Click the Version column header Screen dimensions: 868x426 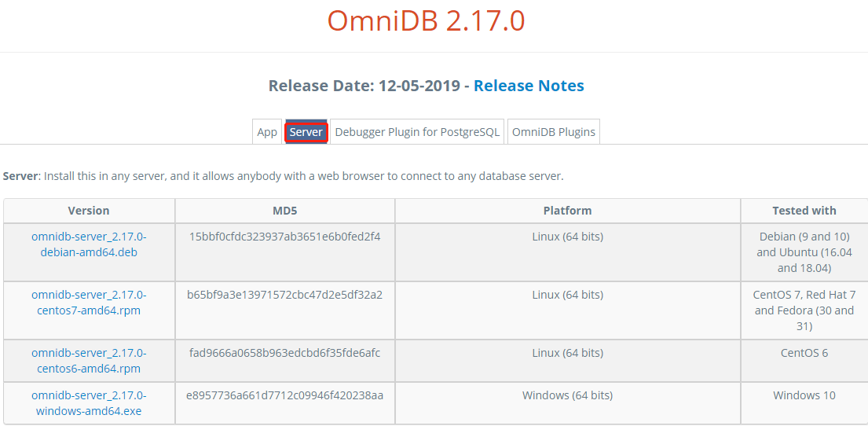89,211
